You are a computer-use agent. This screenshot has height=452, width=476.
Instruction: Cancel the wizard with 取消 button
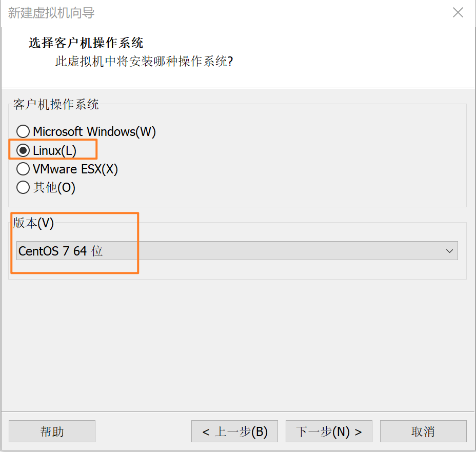point(423,431)
